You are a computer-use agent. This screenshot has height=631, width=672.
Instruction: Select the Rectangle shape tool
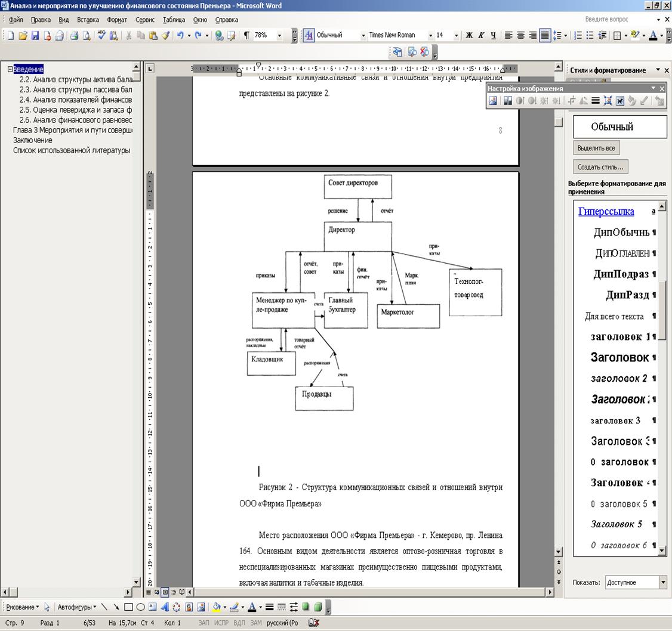128,608
